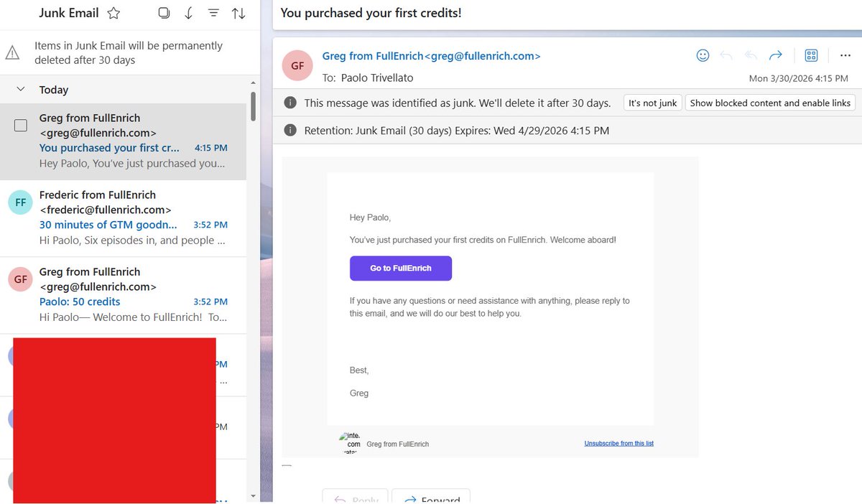Click the Forward arrow icon in message header
The height and width of the screenshot is (504, 862).
(776, 55)
